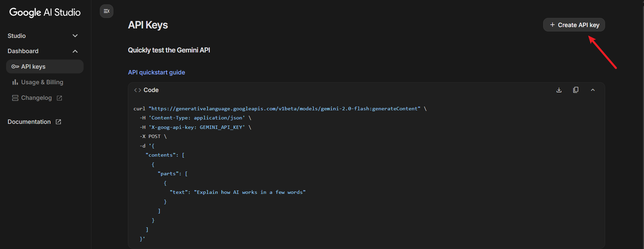Click the X-goog-api-key header line
The width and height of the screenshot is (644, 249).
click(x=195, y=127)
